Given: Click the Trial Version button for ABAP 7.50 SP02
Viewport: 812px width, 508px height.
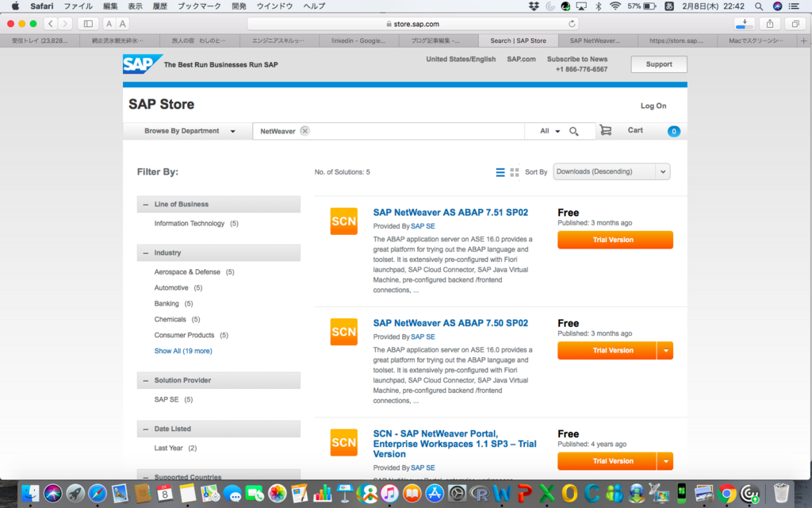Looking at the screenshot, I should pyautogui.click(x=607, y=351).
